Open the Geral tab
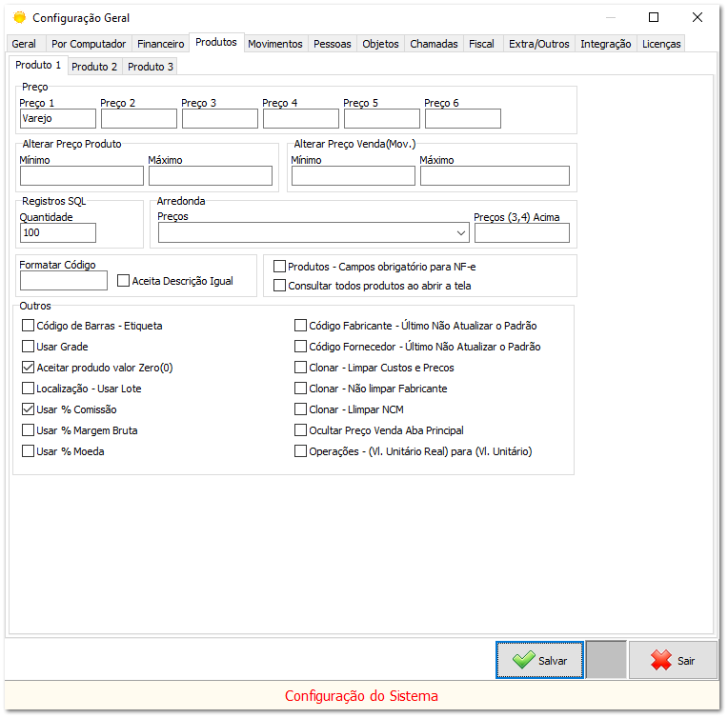This screenshot has width=728, height=718. tap(24, 44)
